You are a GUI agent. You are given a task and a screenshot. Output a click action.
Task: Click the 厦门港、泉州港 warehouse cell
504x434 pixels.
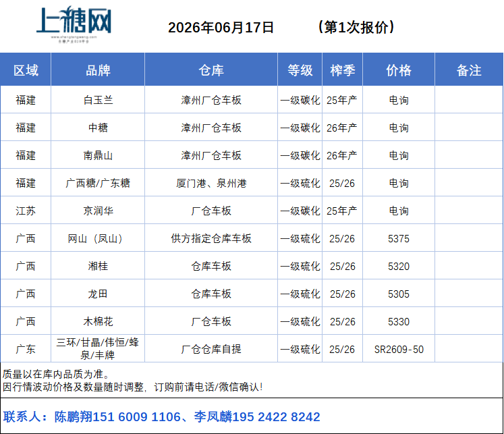[211, 183]
